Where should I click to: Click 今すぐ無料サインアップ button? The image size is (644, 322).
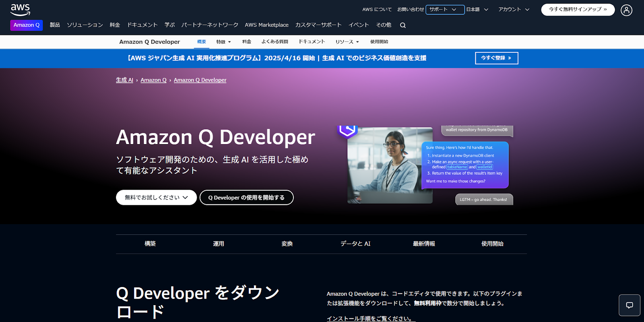click(x=578, y=9)
